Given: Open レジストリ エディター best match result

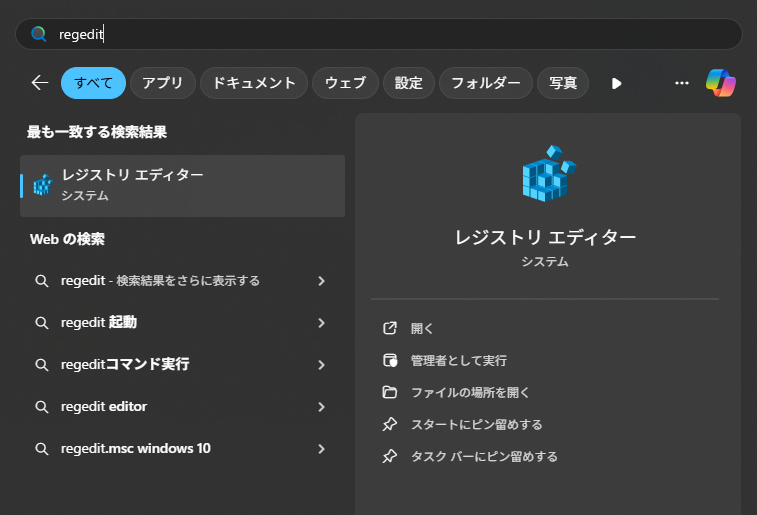Looking at the screenshot, I should click(182, 185).
